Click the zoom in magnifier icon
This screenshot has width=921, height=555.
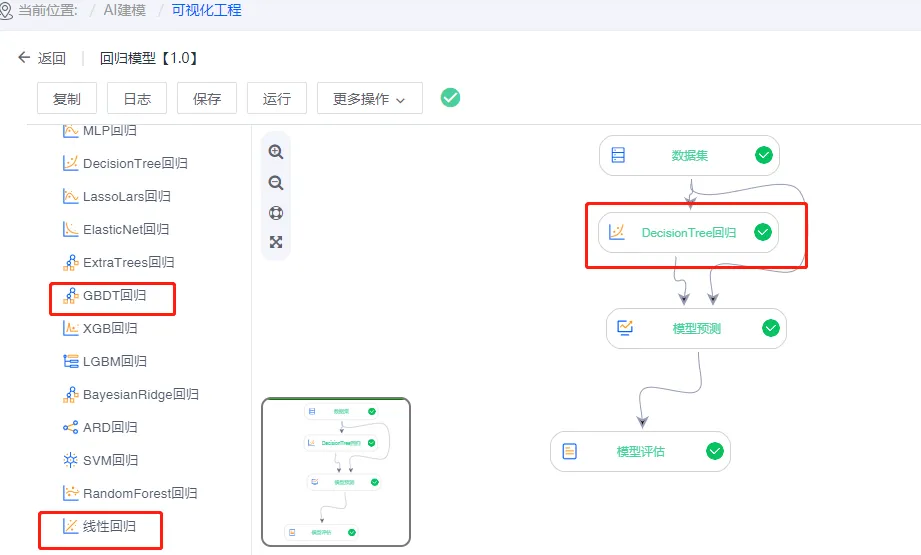[276, 152]
